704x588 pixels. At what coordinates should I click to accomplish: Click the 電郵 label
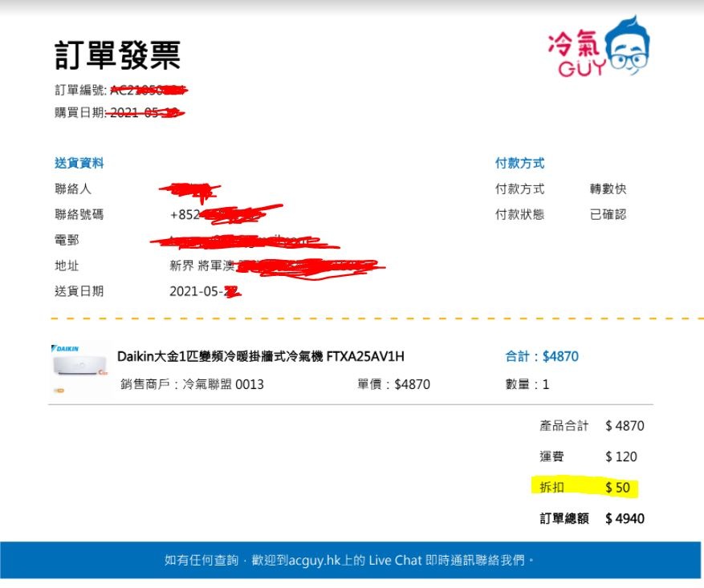(x=67, y=240)
